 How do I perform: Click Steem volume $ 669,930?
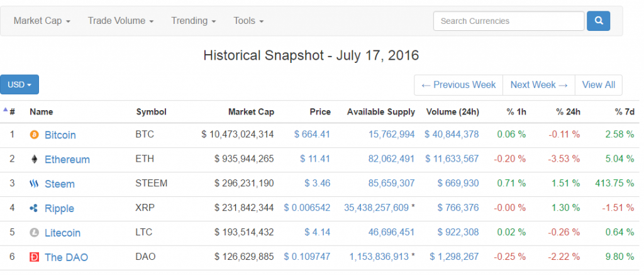458,183
